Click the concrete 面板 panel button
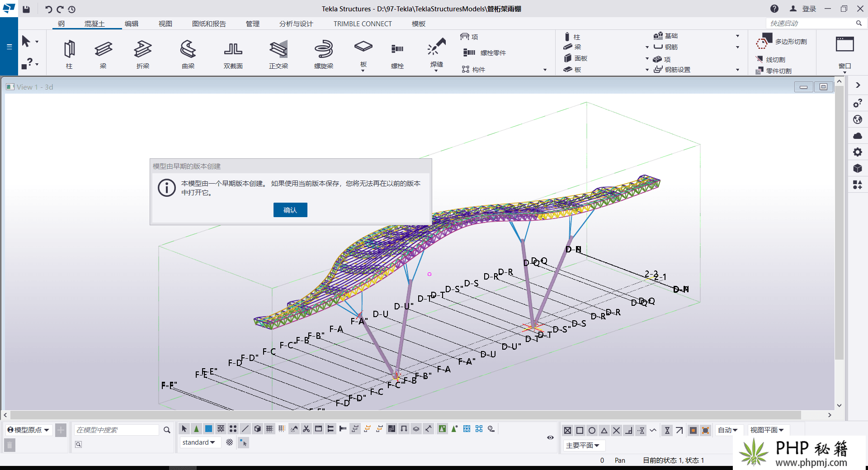Image resolution: width=868 pixels, height=470 pixels. [576, 58]
